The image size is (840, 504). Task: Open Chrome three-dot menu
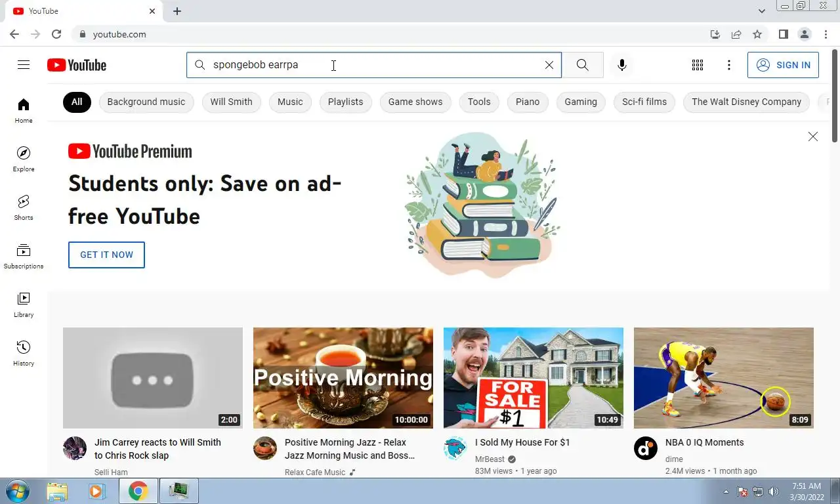pos(825,34)
